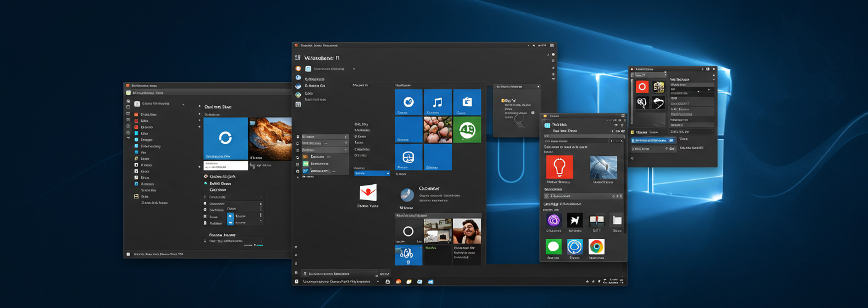
Task: Open the rocky canyon photo in left window
Action: (x=271, y=139)
